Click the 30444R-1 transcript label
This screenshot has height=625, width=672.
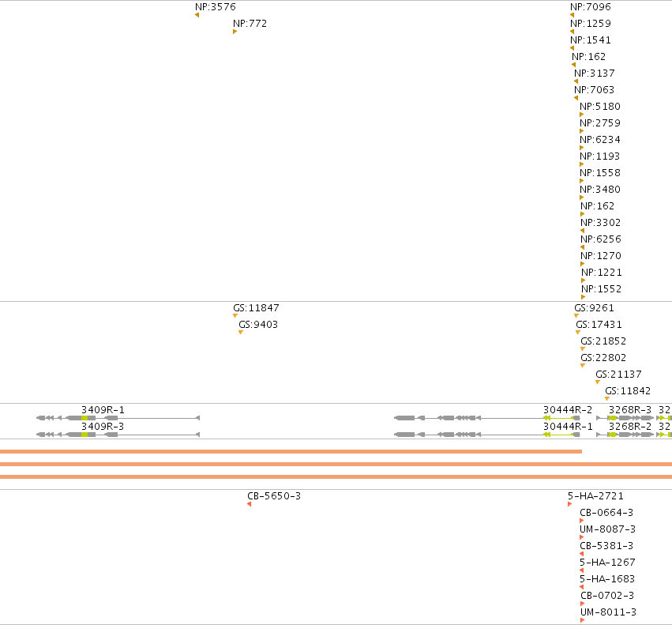pyautogui.click(x=568, y=427)
